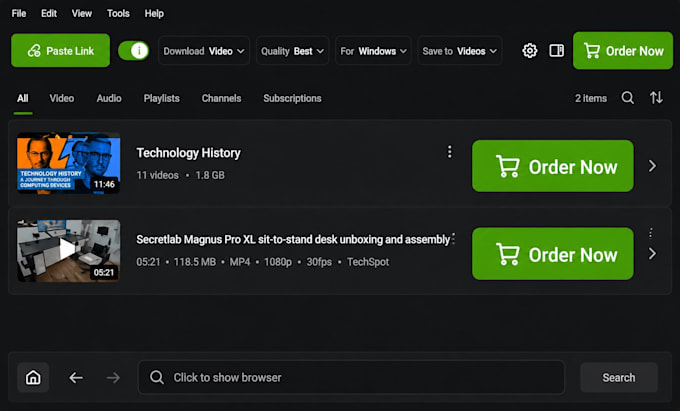Open the View menu

(x=82, y=13)
